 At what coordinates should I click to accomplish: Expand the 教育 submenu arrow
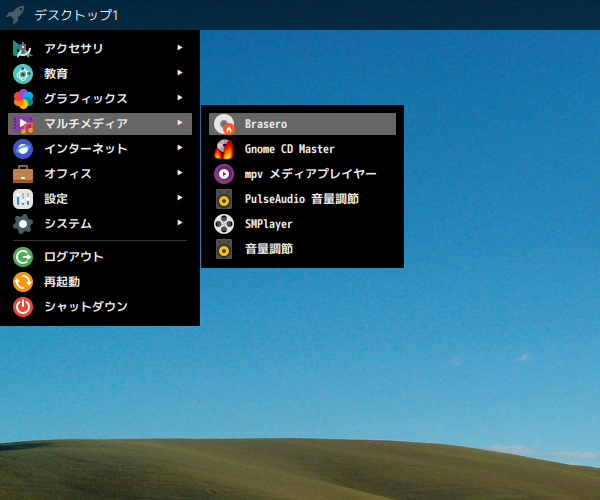point(180,72)
